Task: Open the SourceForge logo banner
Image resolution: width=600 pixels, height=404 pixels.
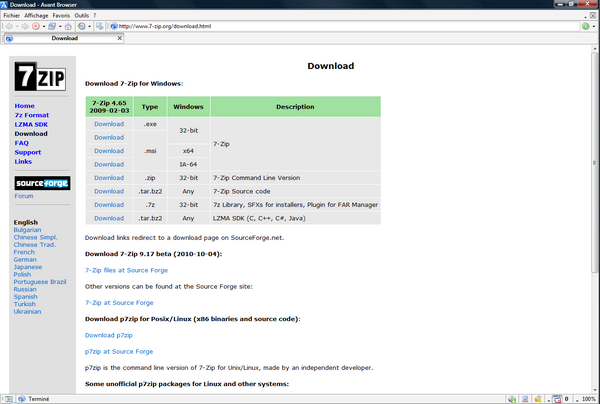Action: click(x=42, y=183)
